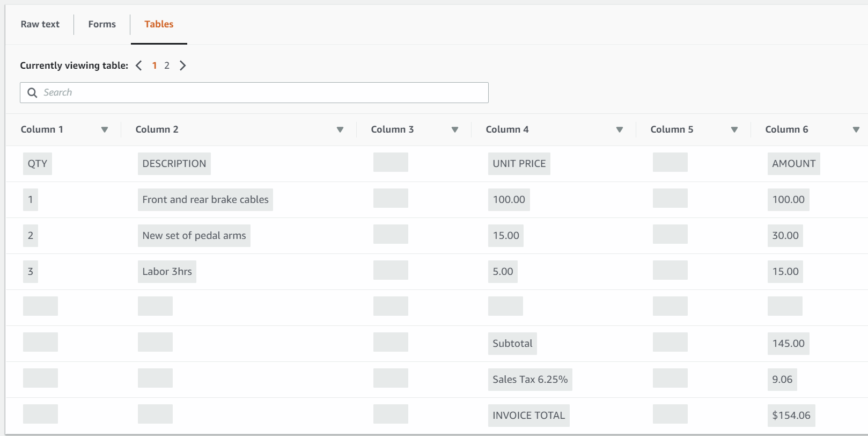Image resolution: width=868 pixels, height=436 pixels.
Task: Open Column 3 filter dropdown arrow
Action: click(x=455, y=129)
